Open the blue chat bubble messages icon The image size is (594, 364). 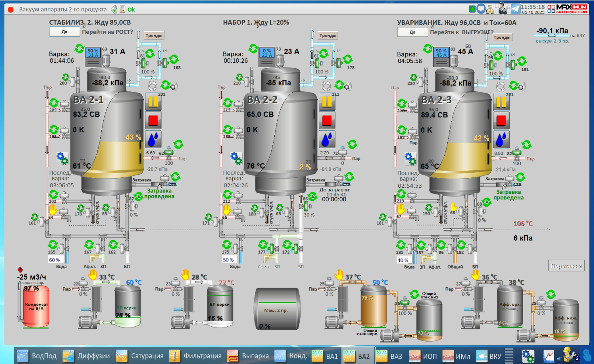point(481,9)
